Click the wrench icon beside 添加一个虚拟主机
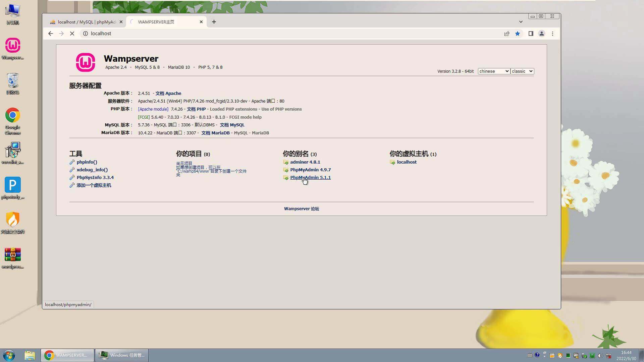Viewport: 644px width, 362px height. [x=72, y=185]
